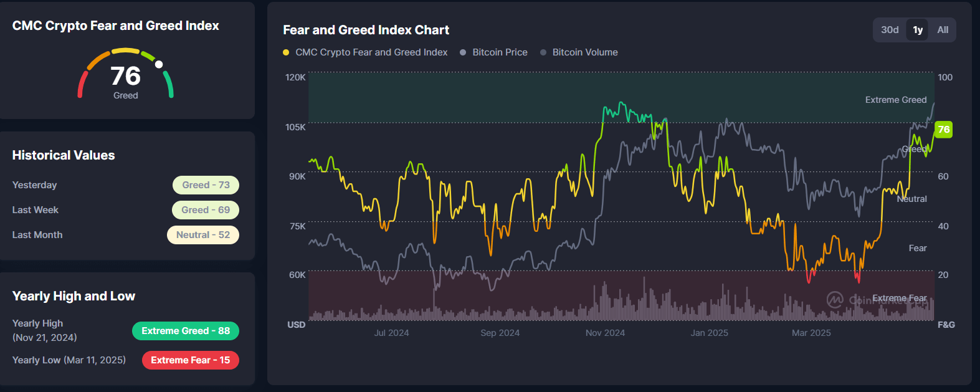Click the gauge's large 76 value
980x392 pixels.
[x=125, y=76]
